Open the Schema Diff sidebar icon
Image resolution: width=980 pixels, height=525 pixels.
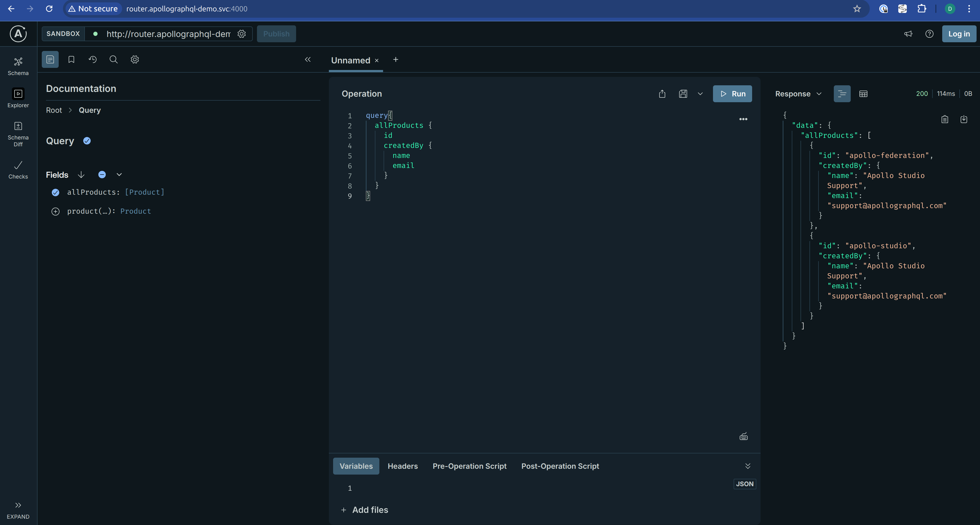point(18,134)
